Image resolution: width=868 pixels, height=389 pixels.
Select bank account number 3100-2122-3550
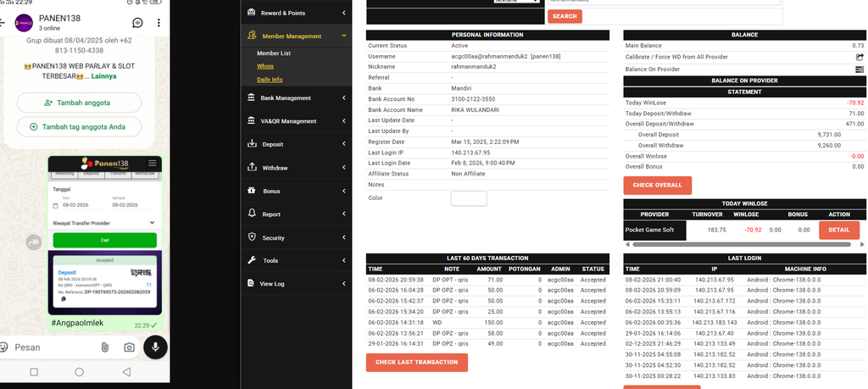pyautogui.click(x=473, y=99)
